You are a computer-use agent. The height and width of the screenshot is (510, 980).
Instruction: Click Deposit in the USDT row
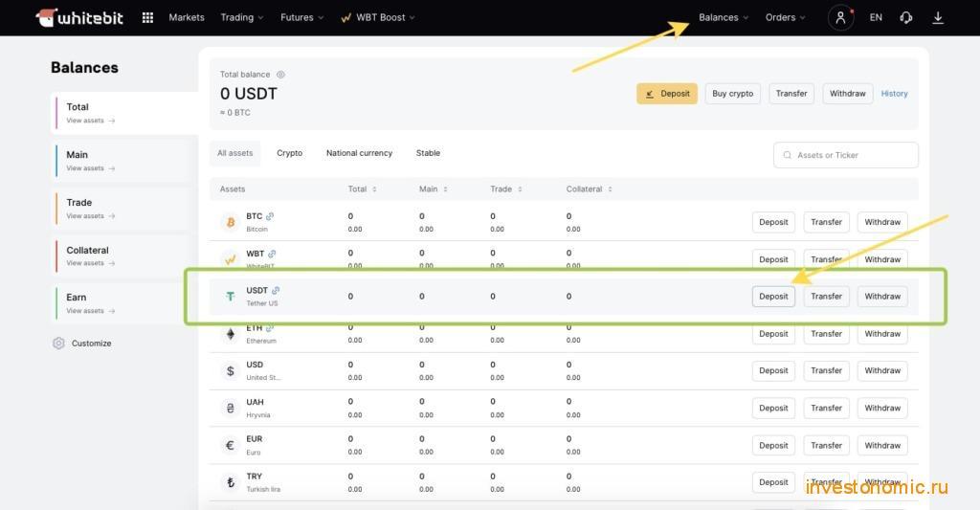tap(773, 297)
